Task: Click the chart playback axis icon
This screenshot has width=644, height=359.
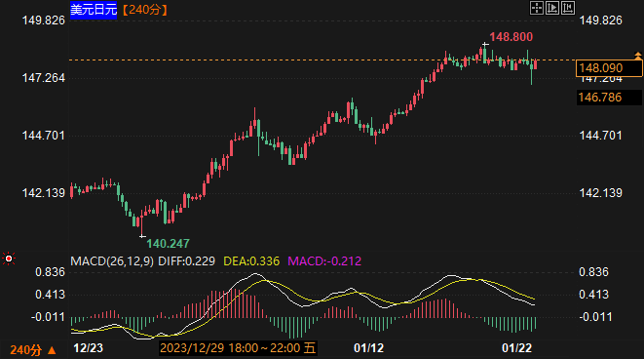Action: pyautogui.click(x=552, y=8)
